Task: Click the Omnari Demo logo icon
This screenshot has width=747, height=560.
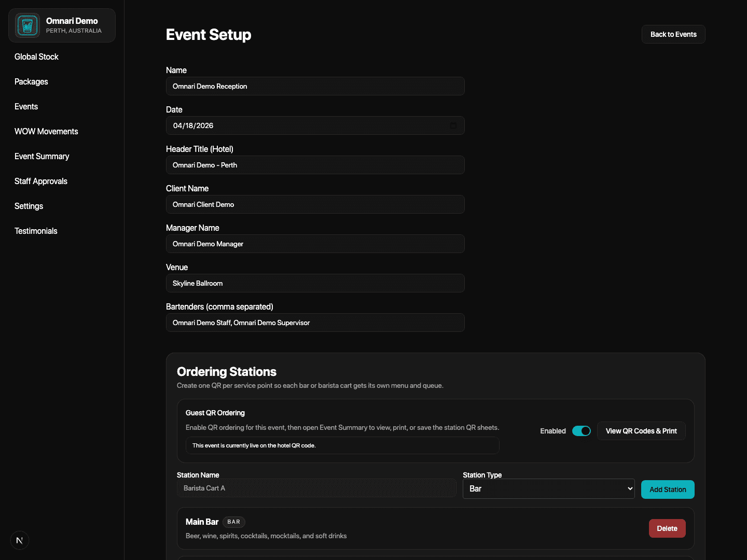Action: [27, 25]
